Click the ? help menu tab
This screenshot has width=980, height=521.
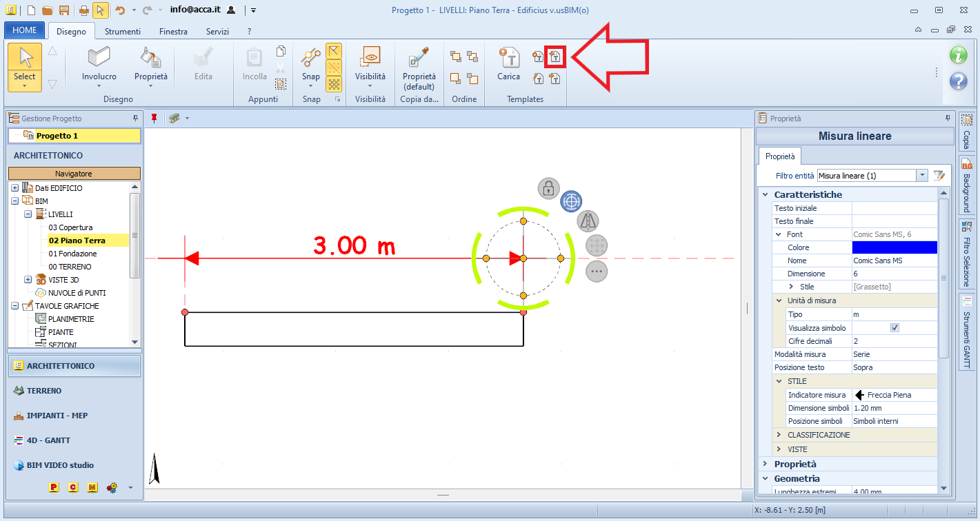click(x=249, y=32)
